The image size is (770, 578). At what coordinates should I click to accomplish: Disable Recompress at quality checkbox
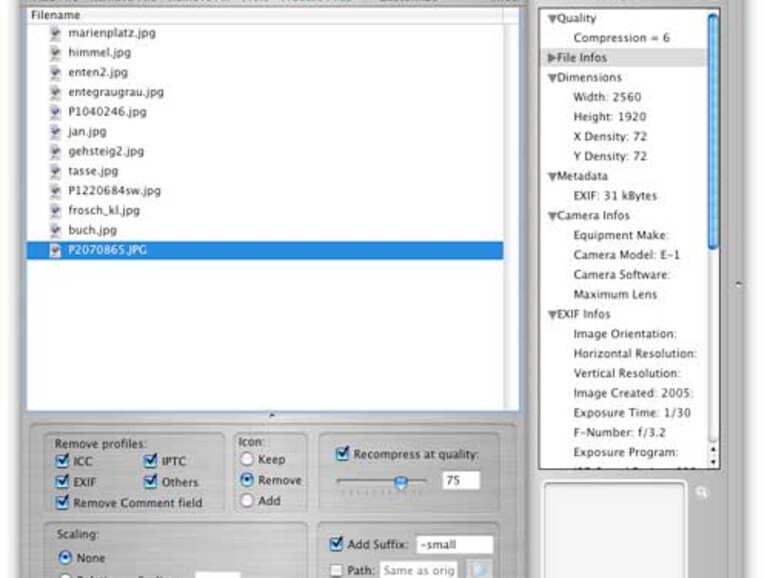(x=342, y=453)
